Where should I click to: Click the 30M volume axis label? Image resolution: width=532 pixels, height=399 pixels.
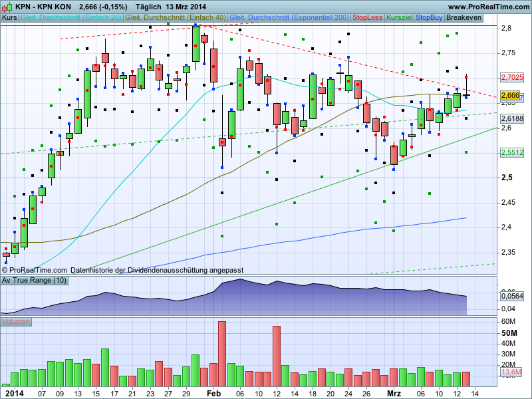coord(508,354)
